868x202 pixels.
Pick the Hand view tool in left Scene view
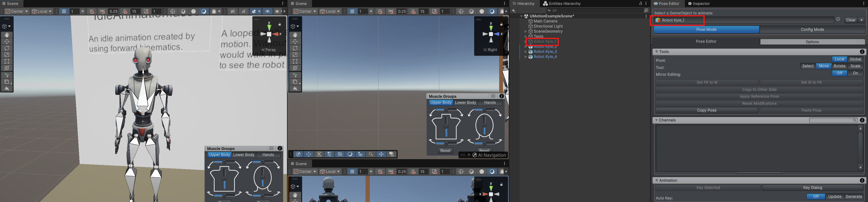click(7, 35)
